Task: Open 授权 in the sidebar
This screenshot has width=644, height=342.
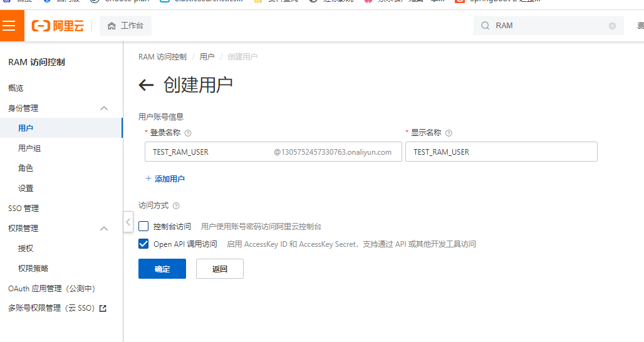Action: pyautogui.click(x=26, y=249)
